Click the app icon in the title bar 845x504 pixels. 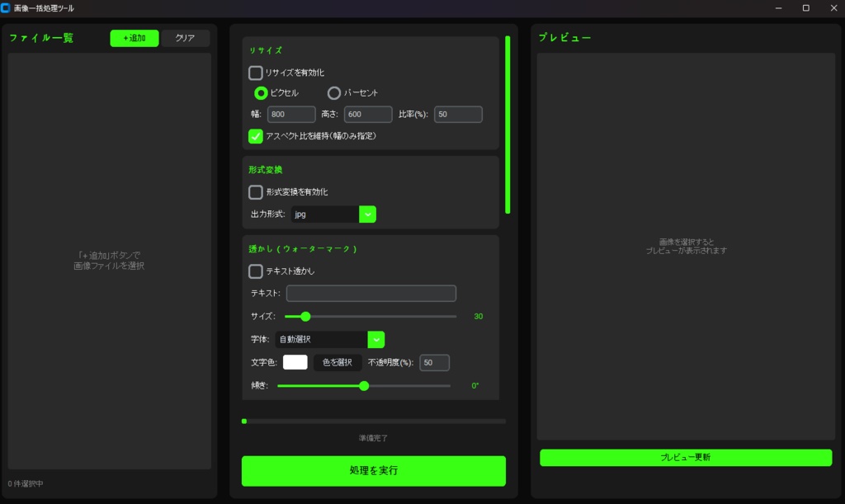[x=9, y=7]
